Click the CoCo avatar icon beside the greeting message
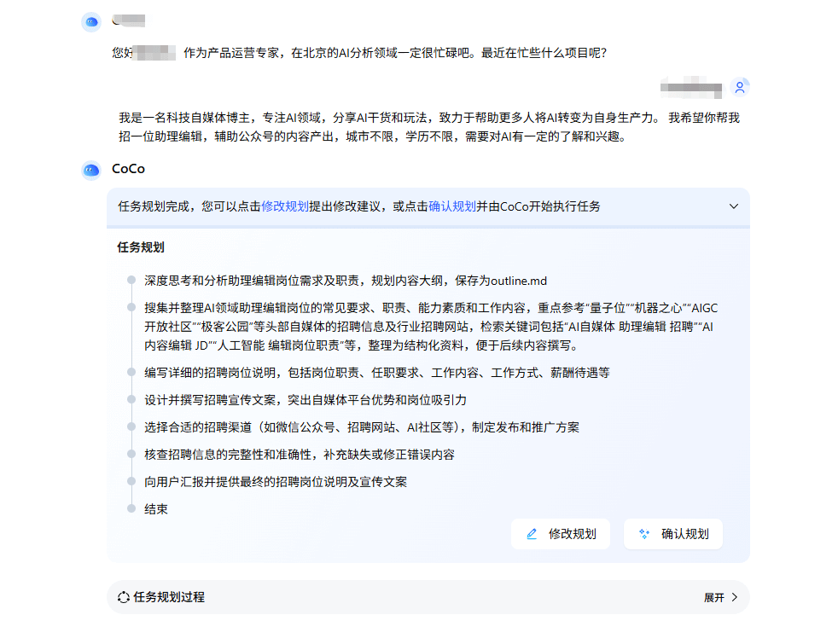 tap(91, 22)
